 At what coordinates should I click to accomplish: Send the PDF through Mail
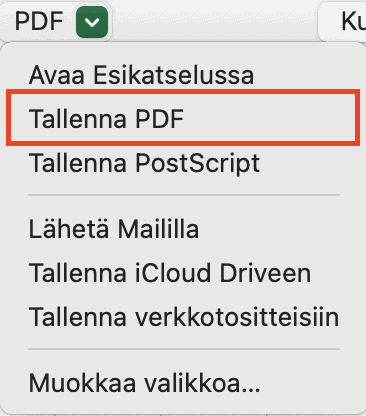183,229
